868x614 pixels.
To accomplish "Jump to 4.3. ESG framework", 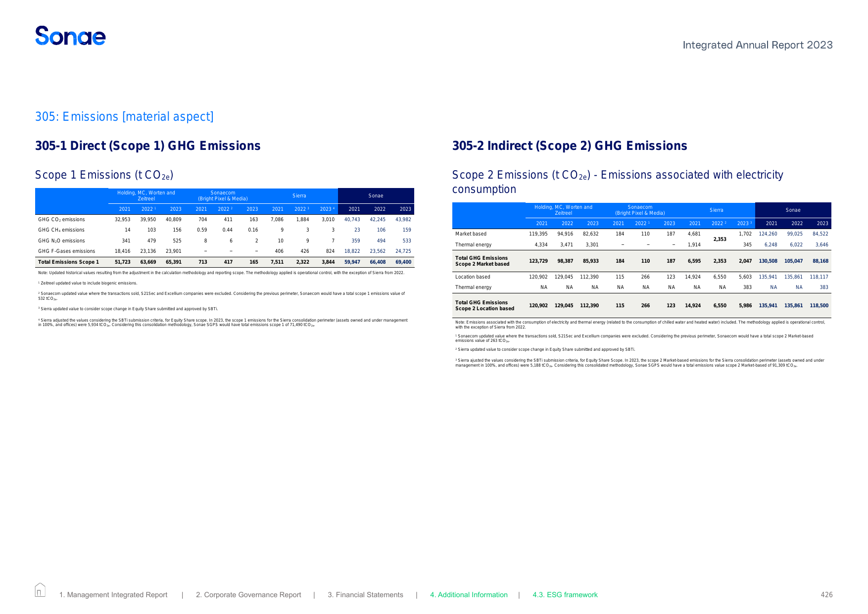I will 565,595.
